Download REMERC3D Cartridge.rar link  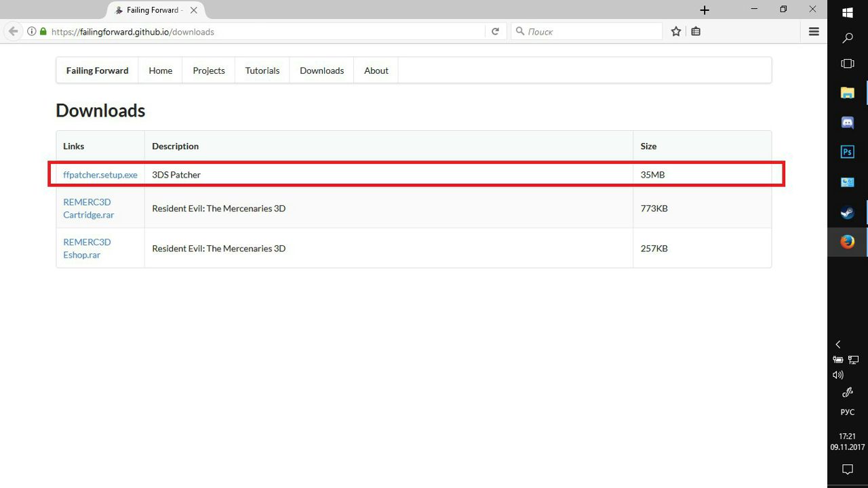point(88,208)
